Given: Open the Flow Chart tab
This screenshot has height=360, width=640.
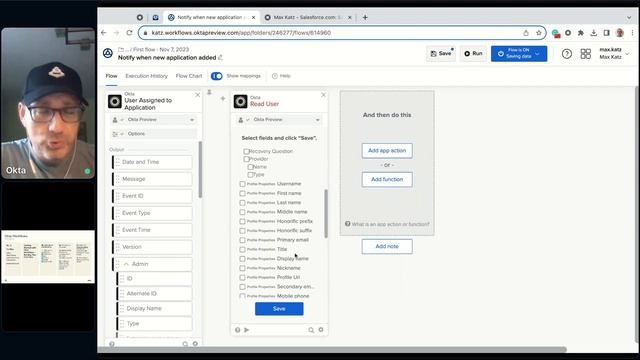Looking at the screenshot, I should pos(189,76).
